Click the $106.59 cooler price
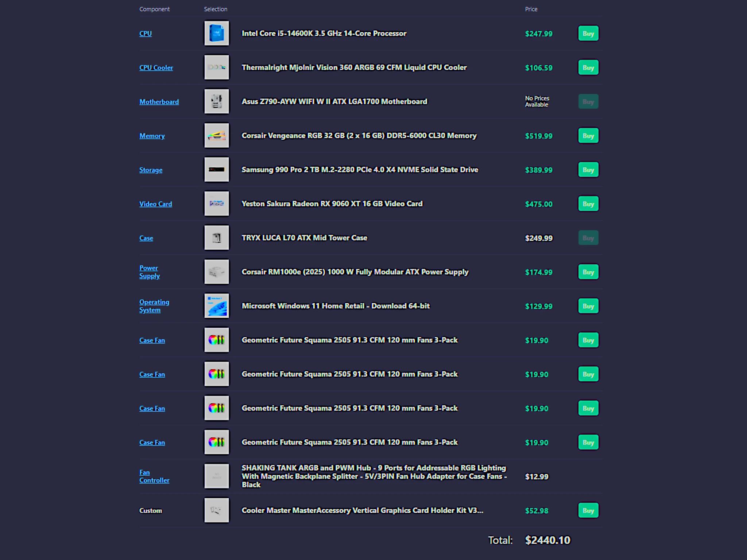The height and width of the screenshot is (560, 747). pos(539,68)
